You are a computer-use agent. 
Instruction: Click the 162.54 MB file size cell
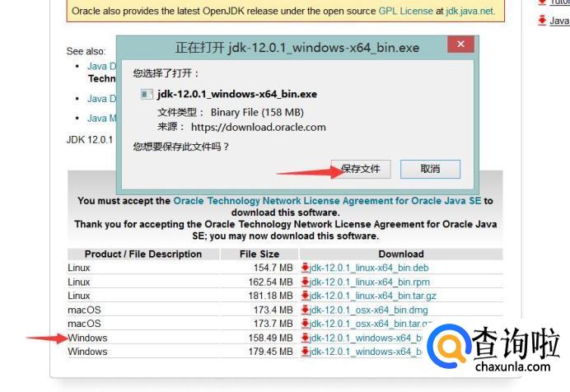[270, 282]
